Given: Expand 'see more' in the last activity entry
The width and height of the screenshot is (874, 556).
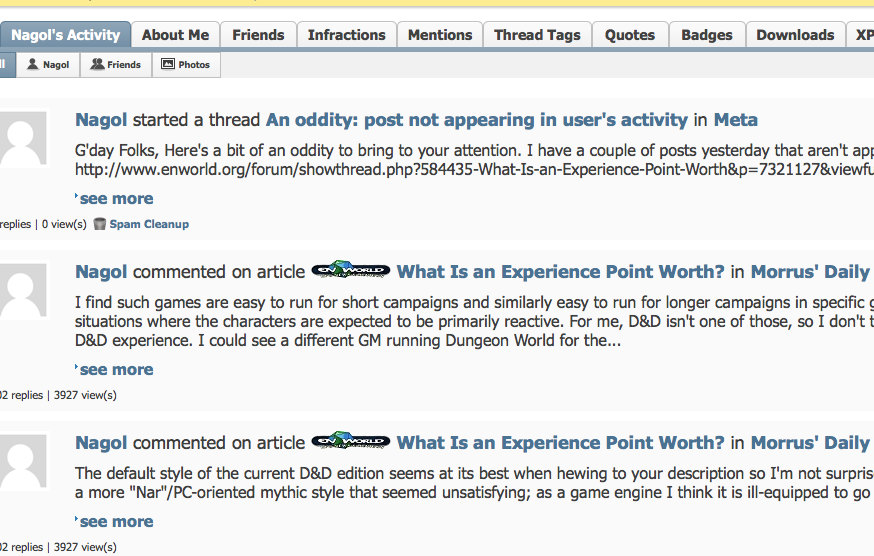Looking at the screenshot, I should pos(116,521).
